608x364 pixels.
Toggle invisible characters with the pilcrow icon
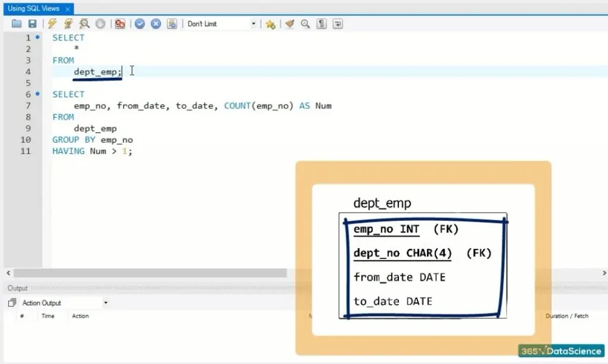321,24
